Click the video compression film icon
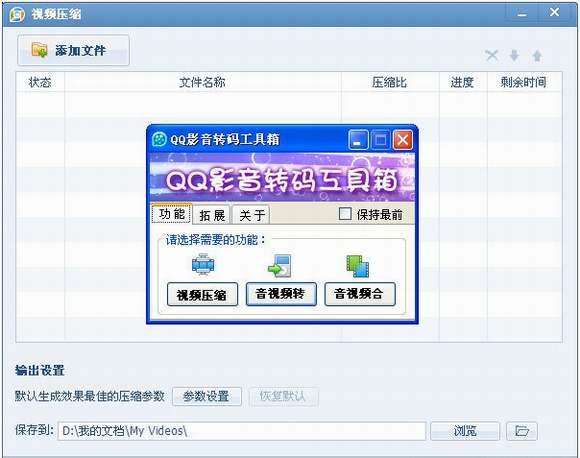The height and width of the screenshot is (458, 580). click(203, 264)
